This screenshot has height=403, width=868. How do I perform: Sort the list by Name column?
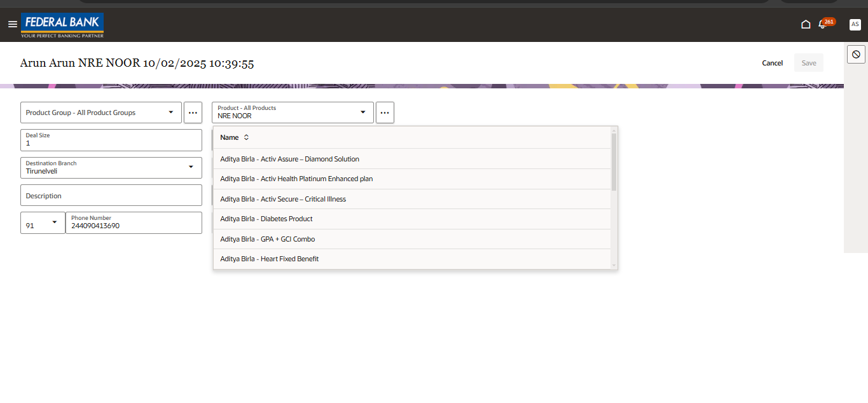point(246,137)
